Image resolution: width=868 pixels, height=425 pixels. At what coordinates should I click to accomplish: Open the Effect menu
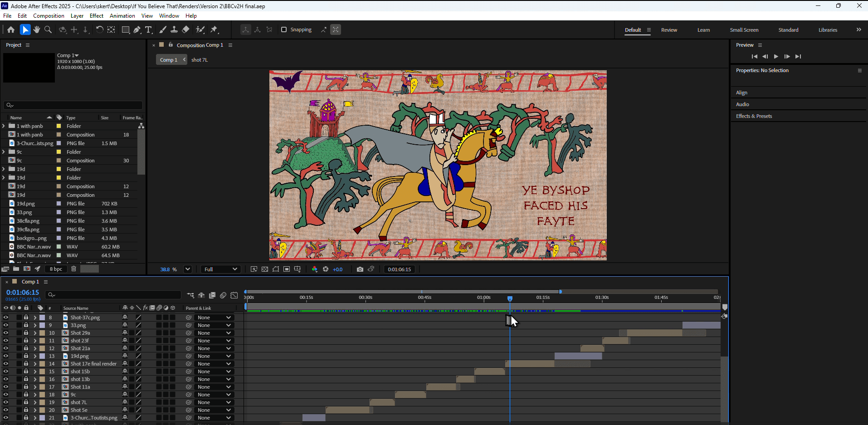click(97, 15)
